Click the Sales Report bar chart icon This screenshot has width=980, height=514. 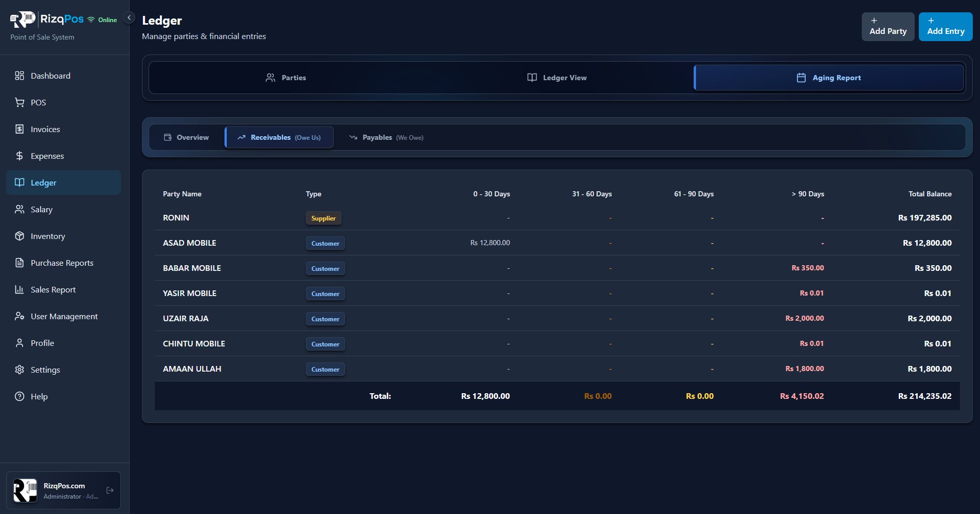[x=20, y=289]
